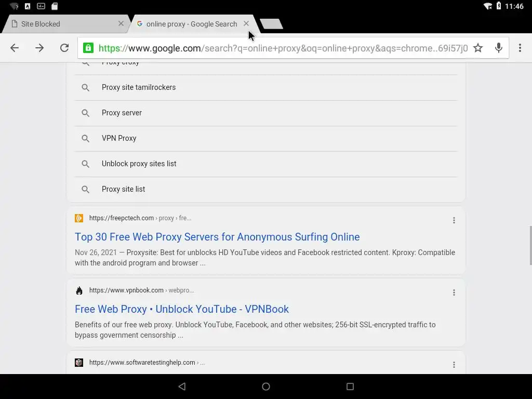Click the green secure padlock icon
The height and width of the screenshot is (399, 532).
pos(88,48)
